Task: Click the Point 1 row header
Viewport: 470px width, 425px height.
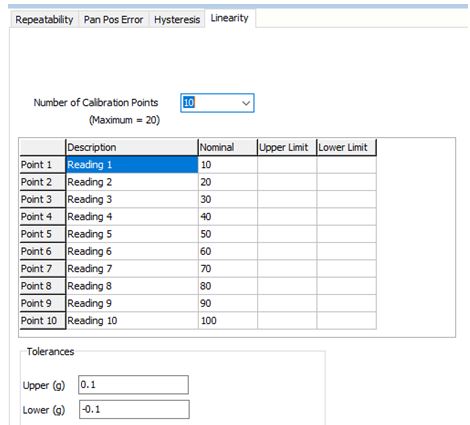Action: (42, 165)
